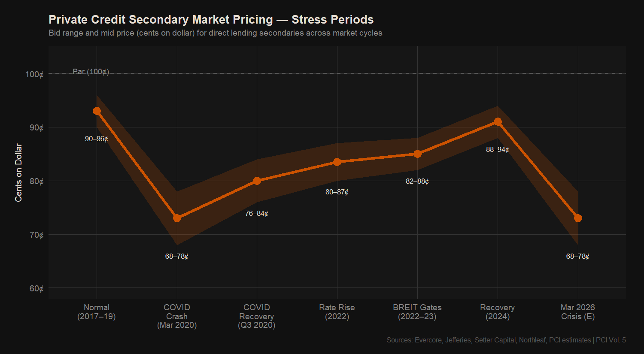Select the COVID Crash data point marker
This screenshot has height=354, width=644.
pyautogui.click(x=177, y=218)
